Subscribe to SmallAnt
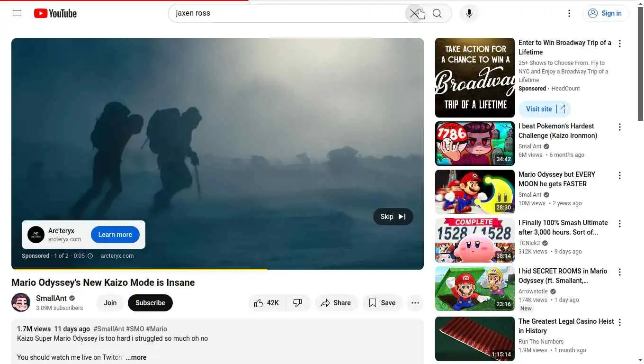The height and width of the screenshot is (364, 644). (150, 303)
